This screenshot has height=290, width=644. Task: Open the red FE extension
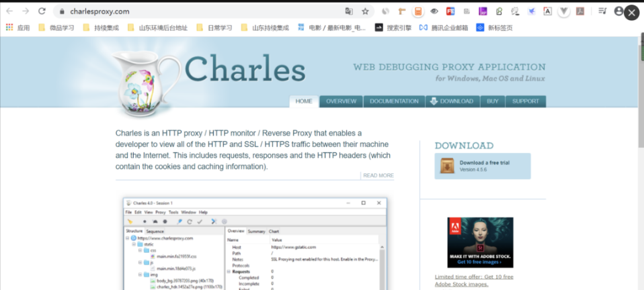click(450, 11)
